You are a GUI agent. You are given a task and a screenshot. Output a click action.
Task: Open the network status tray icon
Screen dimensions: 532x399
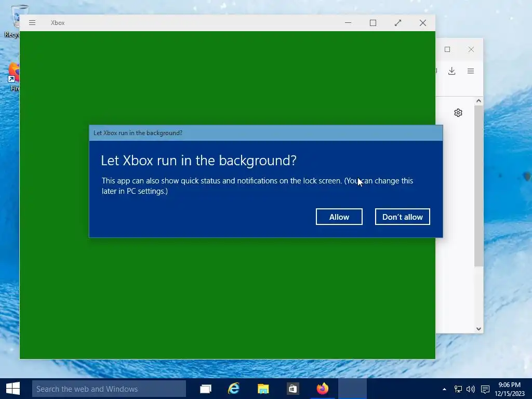[x=458, y=389]
